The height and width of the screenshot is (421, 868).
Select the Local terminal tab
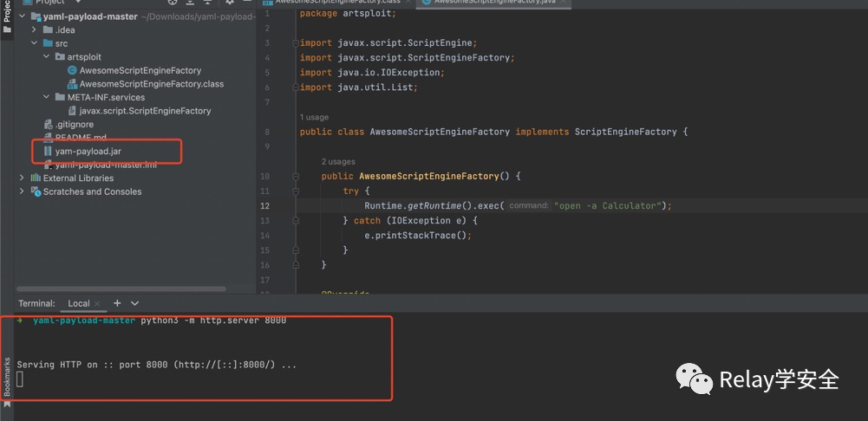pyautogui.click(x=79, y=303)
